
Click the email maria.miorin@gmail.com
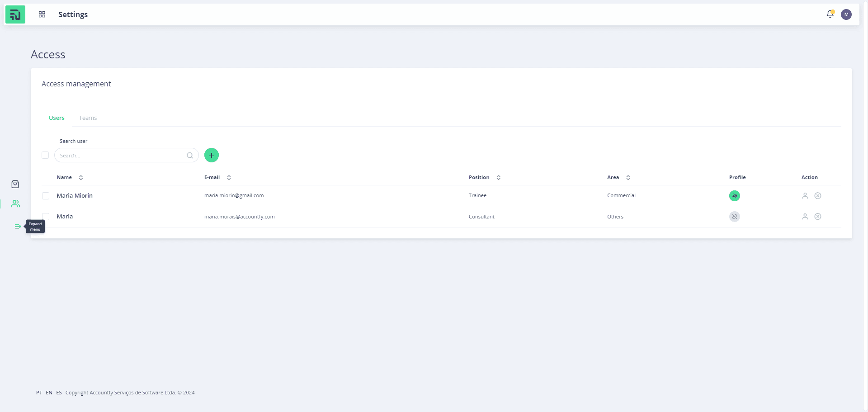[x=234, y=196]
